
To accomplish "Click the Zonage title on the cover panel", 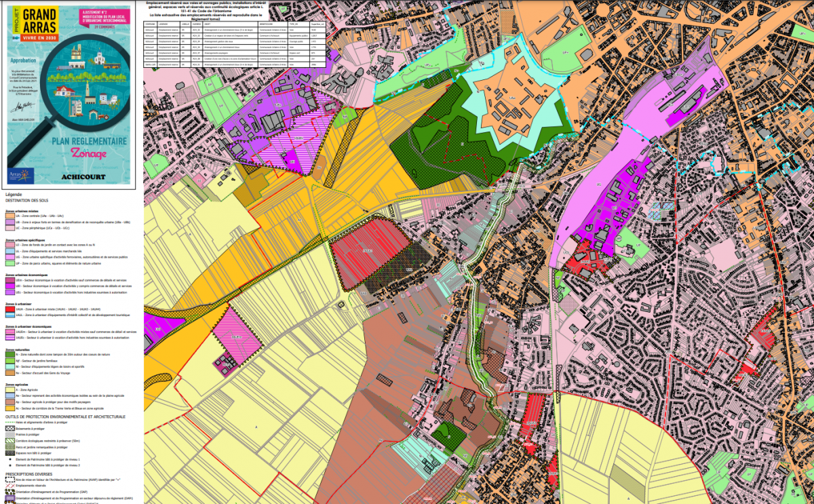I will [x=89, y=154].
